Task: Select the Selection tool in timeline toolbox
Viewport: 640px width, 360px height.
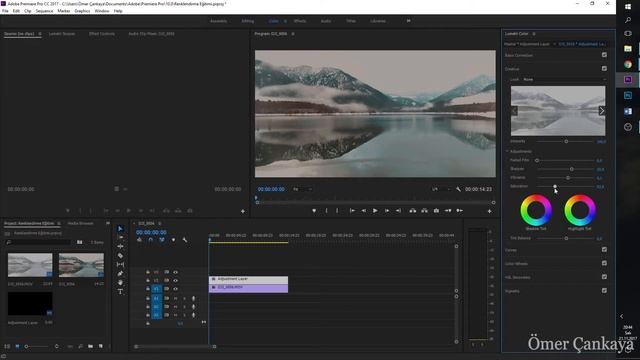Action: click(x=120, y=229)
